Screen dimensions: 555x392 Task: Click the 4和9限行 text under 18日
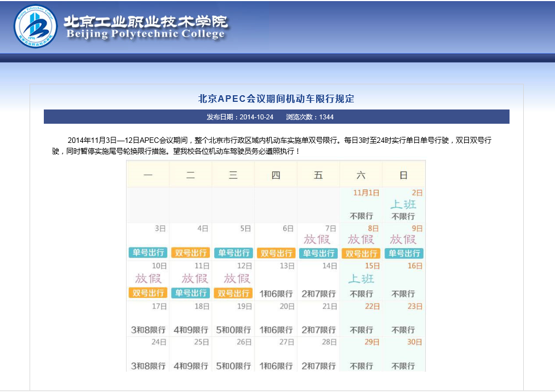[191, 330]
